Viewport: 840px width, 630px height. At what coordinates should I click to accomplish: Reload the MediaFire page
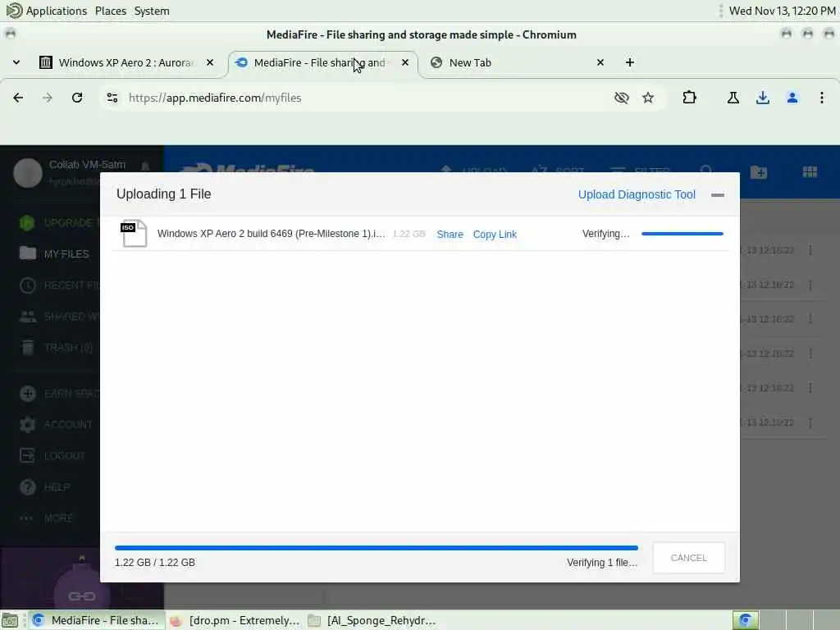pyautogui.click(x=77, y=98)
